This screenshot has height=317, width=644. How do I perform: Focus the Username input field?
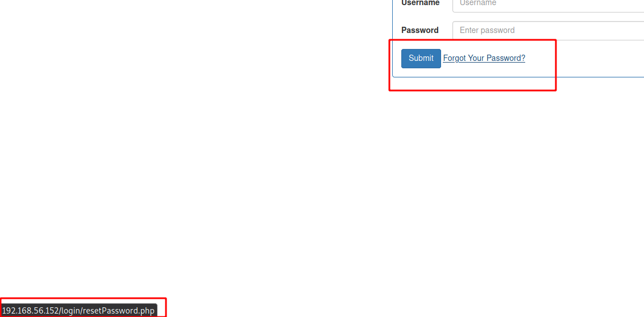549,5
